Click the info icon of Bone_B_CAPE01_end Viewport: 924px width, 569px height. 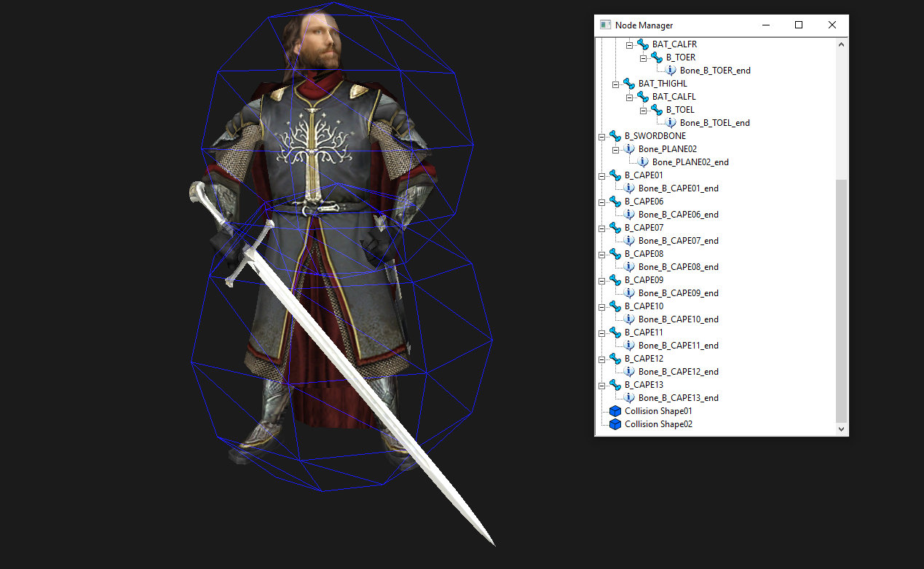pos(629,188)
